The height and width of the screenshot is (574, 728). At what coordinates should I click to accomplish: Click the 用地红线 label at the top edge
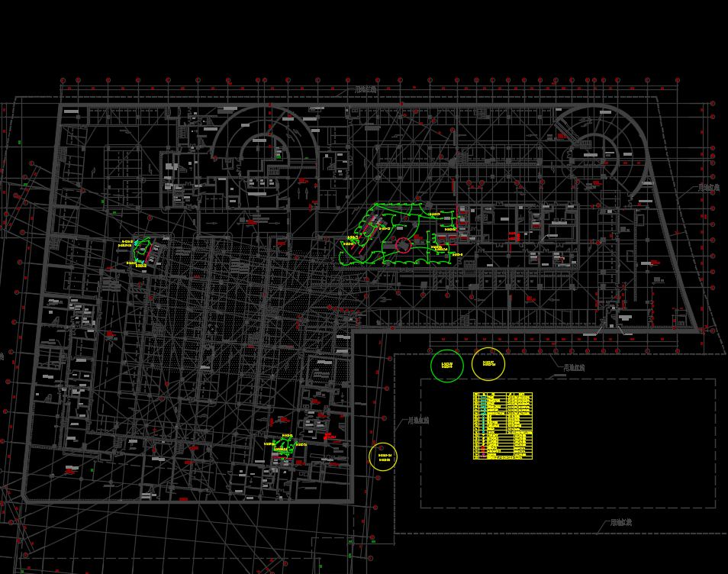click(366, 89)
